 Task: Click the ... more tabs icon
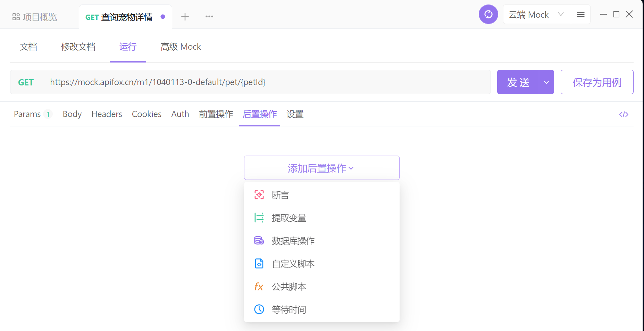tap(209, 16)
